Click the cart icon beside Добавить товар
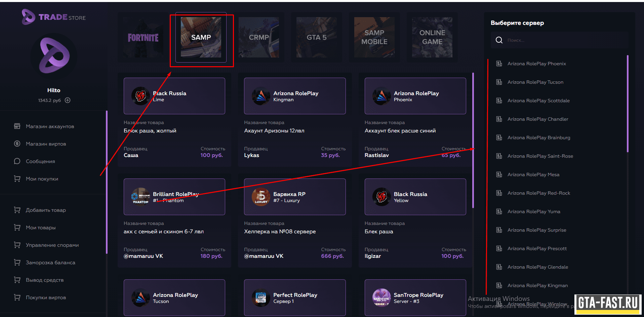 (x=17, y=210)
